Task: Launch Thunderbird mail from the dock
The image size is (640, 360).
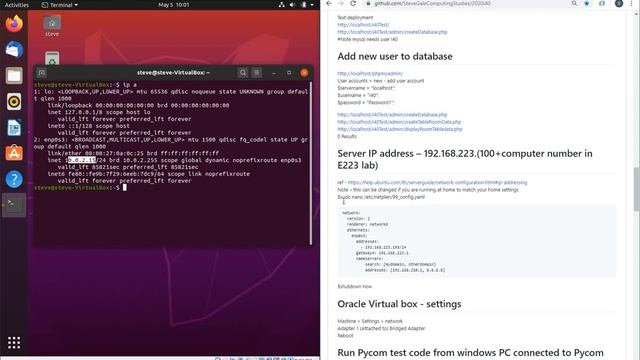Action: tap(14, 49)
